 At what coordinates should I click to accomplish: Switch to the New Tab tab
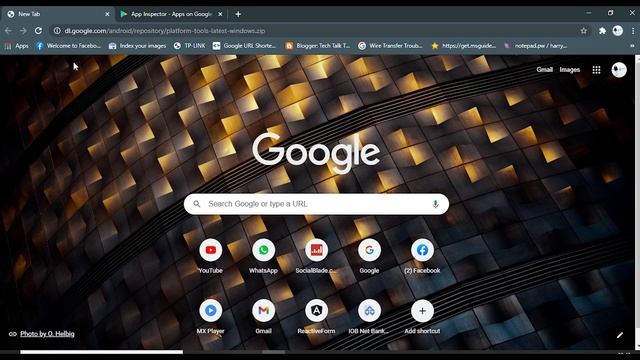[57, 14]
